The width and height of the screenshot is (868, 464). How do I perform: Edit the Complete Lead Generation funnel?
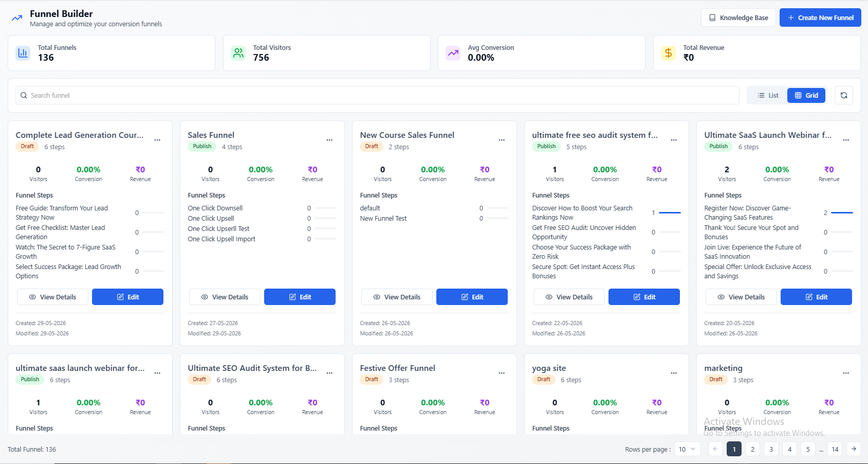coord(127,297)
